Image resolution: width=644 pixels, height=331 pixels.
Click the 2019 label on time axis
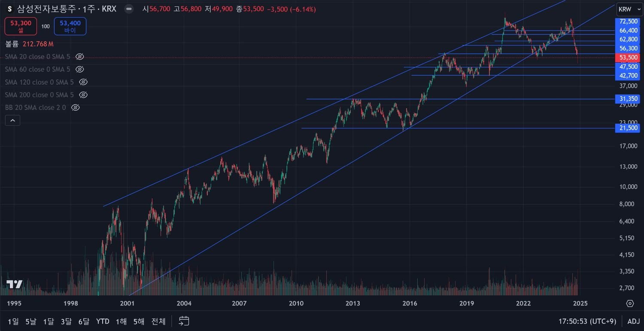click(467, 304)
